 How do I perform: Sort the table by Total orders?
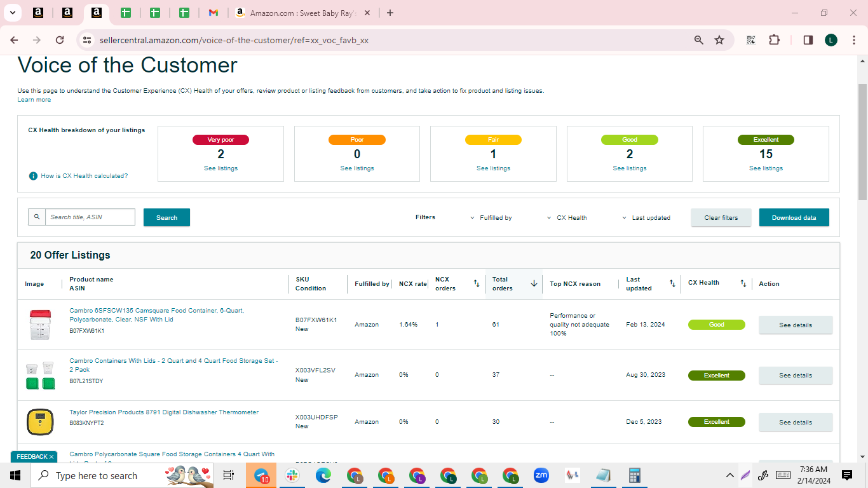tap(534, 283)
